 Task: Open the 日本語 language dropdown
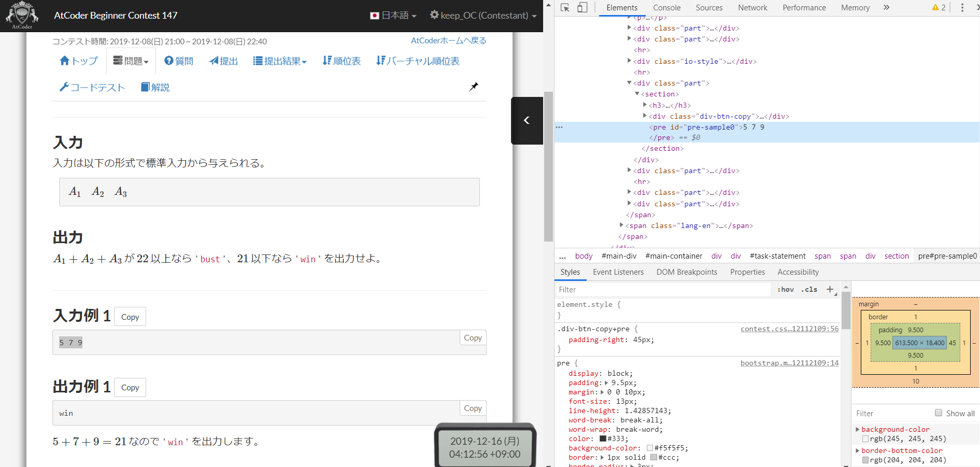[x=393, y=16]
